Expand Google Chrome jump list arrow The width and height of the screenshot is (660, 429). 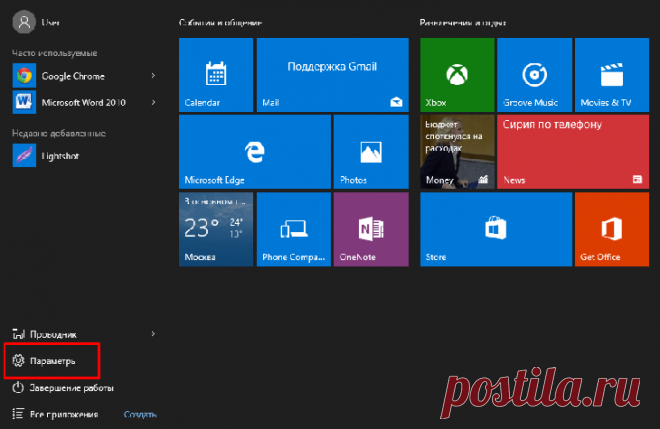click(153, 76)
